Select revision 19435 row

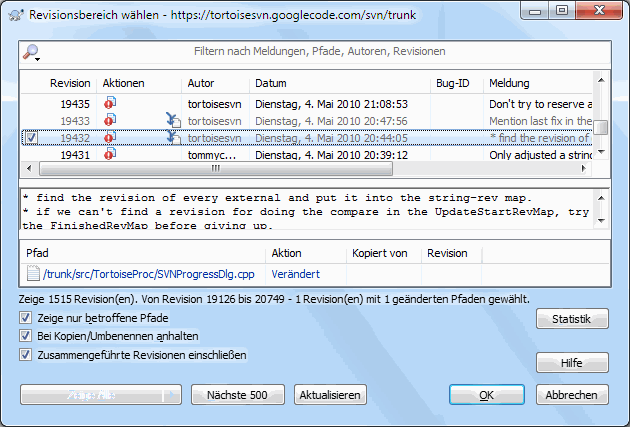307,104
